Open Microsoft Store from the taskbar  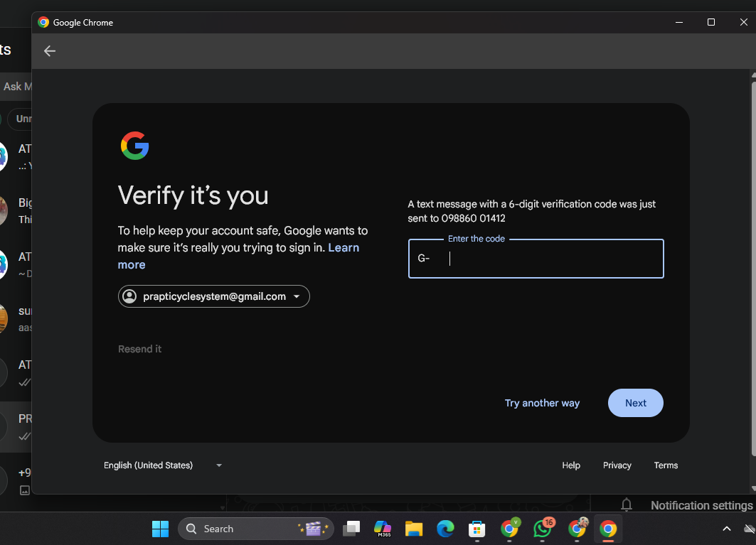pos(477,529)
